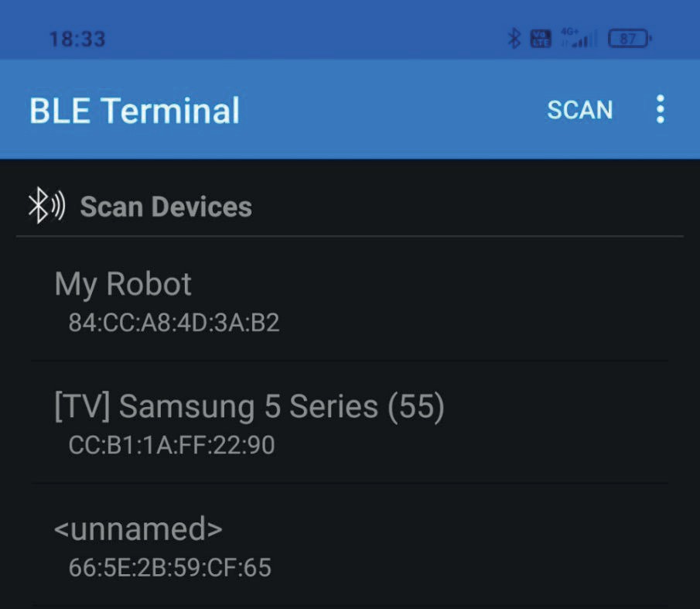Select the My Robot device name
The height and width of the screenshot is (609, 700).
coord(123,284)
